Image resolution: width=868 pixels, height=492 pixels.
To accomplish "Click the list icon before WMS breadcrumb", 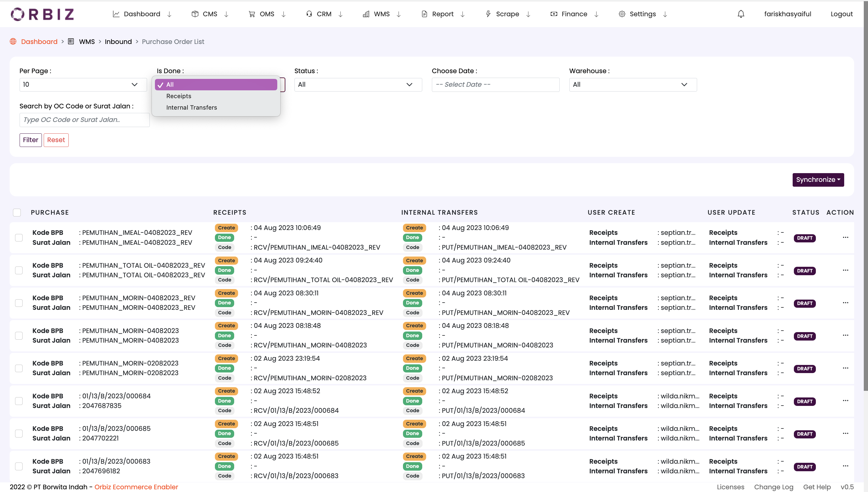I will tap(71, 42).
